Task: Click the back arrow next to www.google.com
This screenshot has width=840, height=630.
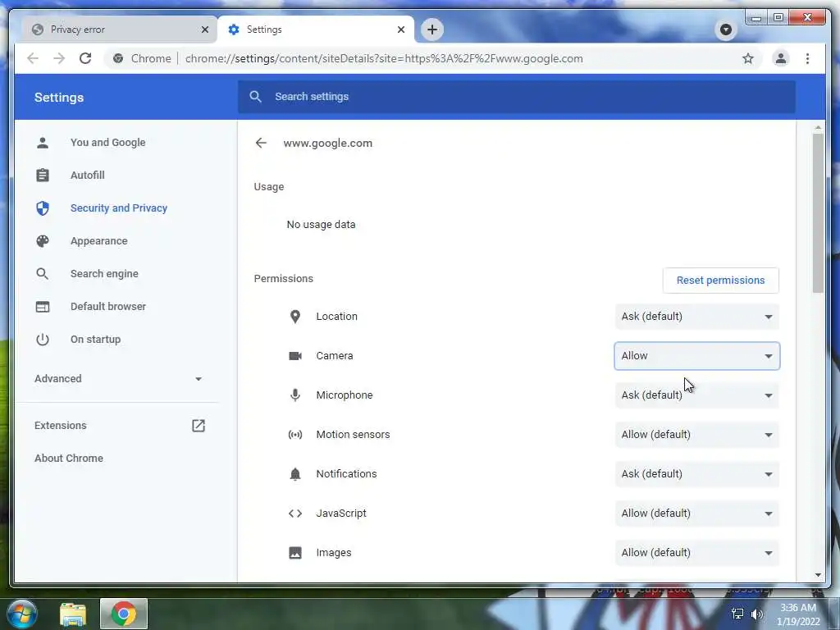Action: coord(261,143)
